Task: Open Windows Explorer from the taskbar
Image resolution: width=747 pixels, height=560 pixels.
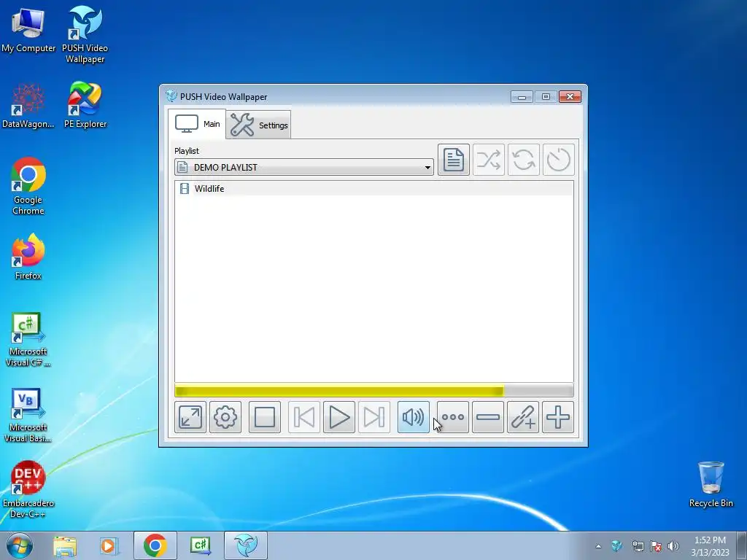Action: 65,545
